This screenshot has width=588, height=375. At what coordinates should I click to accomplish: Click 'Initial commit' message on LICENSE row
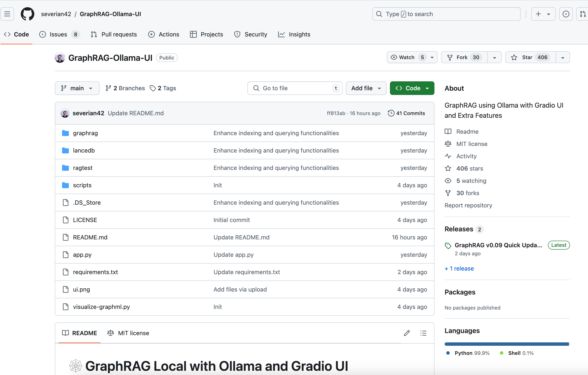point(232,220)
